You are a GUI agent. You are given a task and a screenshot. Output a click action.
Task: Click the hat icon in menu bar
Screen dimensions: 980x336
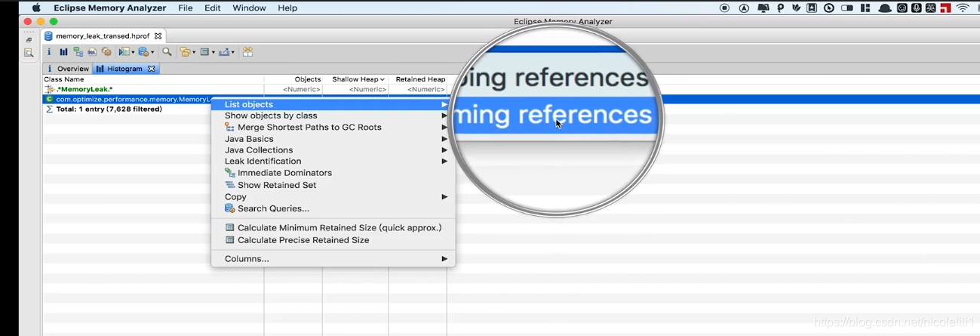[884, 8]
